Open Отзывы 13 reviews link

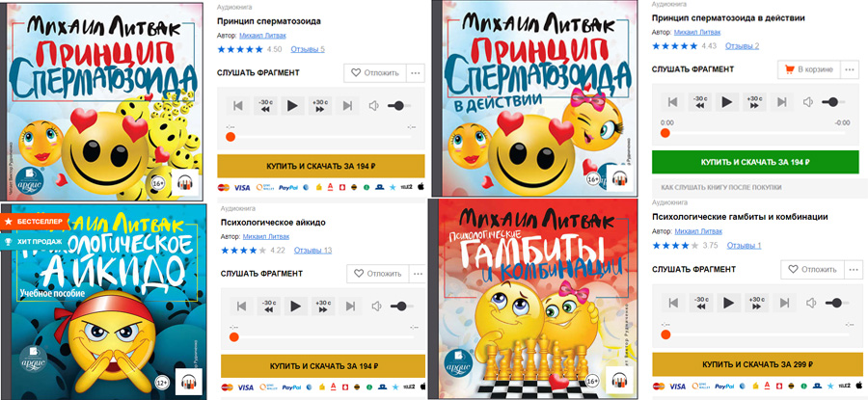(312, 250)
